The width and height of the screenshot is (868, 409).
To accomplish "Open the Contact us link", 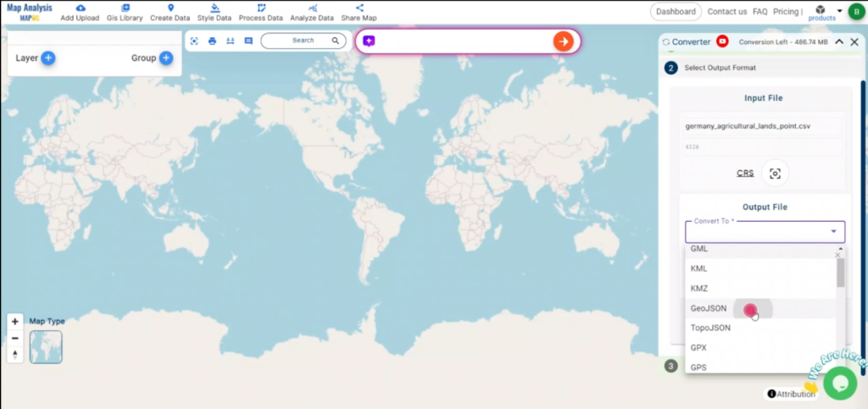I will pyautogui.click(x=726, y=12).
